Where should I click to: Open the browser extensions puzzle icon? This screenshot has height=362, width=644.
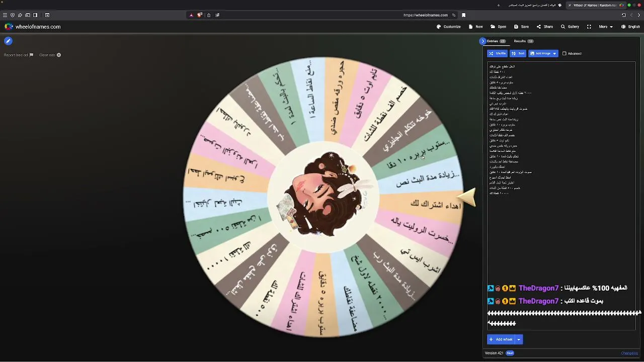point(20,15)
